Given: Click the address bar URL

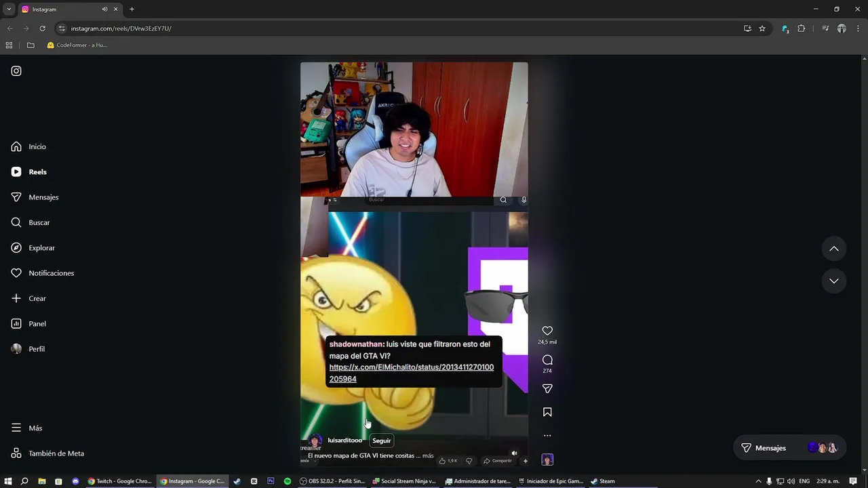Looking at the screenshot, I should [x=121, y=28].
